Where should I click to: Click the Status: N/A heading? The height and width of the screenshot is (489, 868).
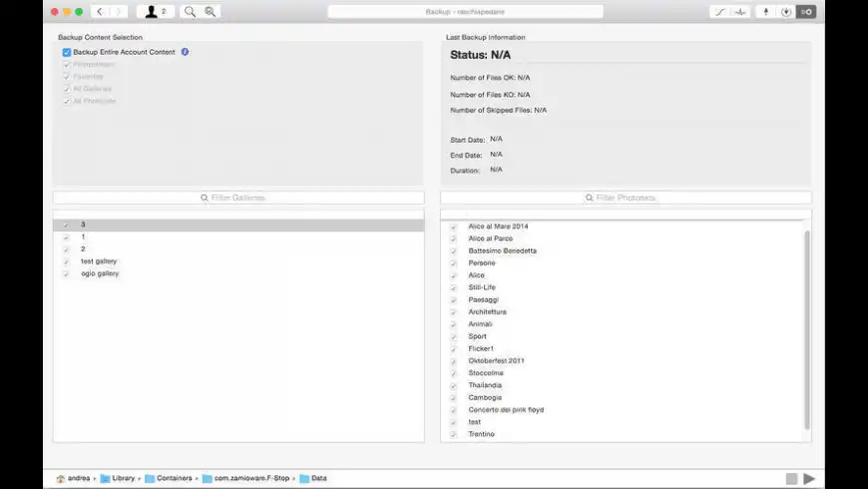coord(481,55)
